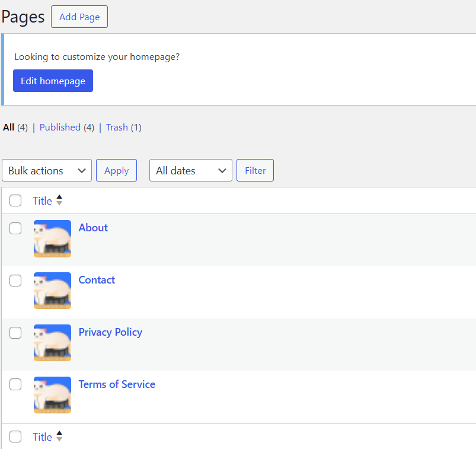Click the Contact page cat thumbnail

[53, 291]
